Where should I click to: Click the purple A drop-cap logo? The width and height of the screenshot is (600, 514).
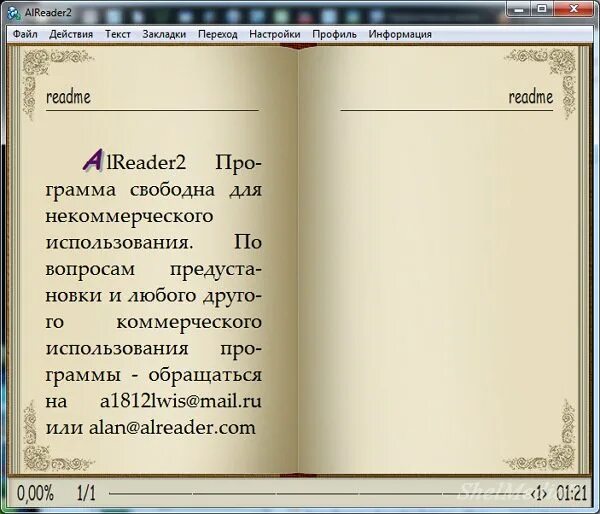[93, 160]
